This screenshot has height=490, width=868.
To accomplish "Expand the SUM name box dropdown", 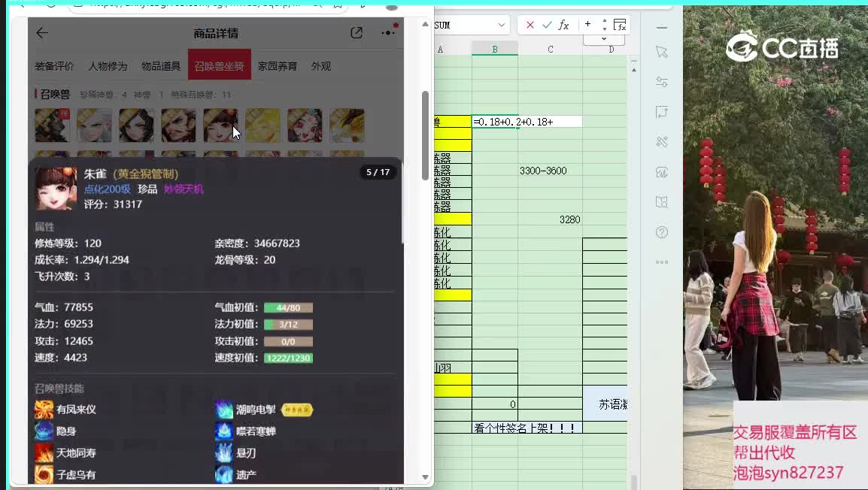I will tap(502, 25).
